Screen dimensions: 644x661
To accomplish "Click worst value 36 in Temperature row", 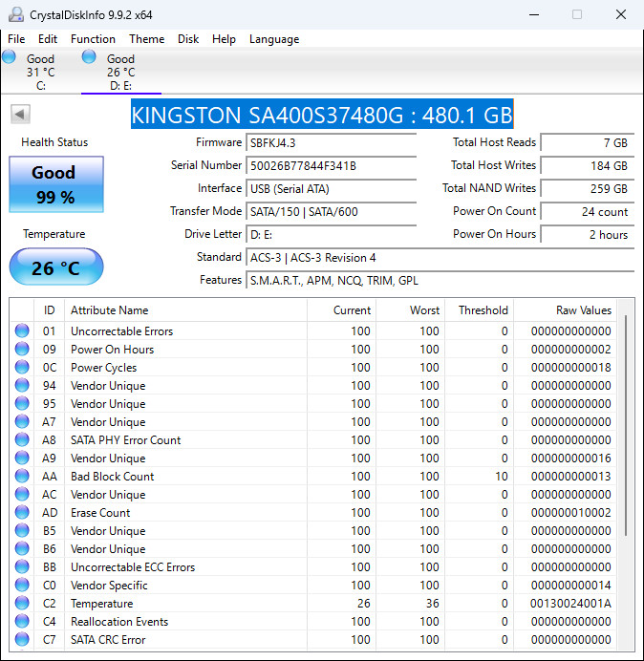I will 432,604.
